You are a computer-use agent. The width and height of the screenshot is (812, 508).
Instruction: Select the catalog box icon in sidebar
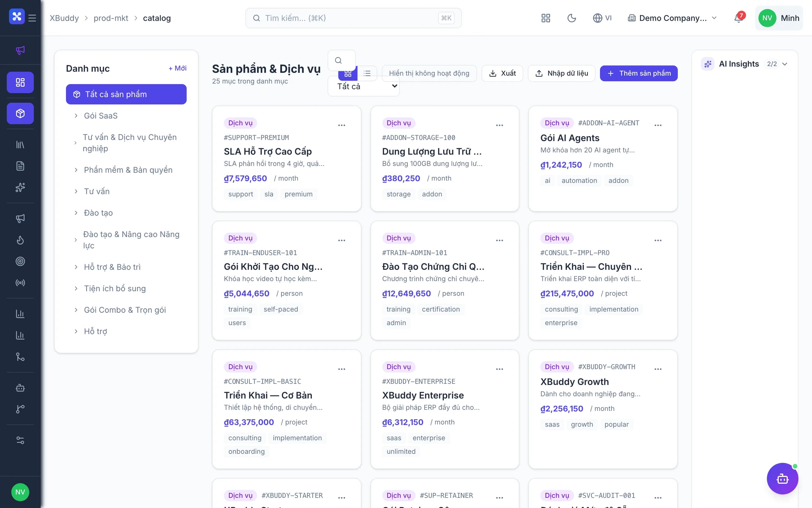point(20,113)
